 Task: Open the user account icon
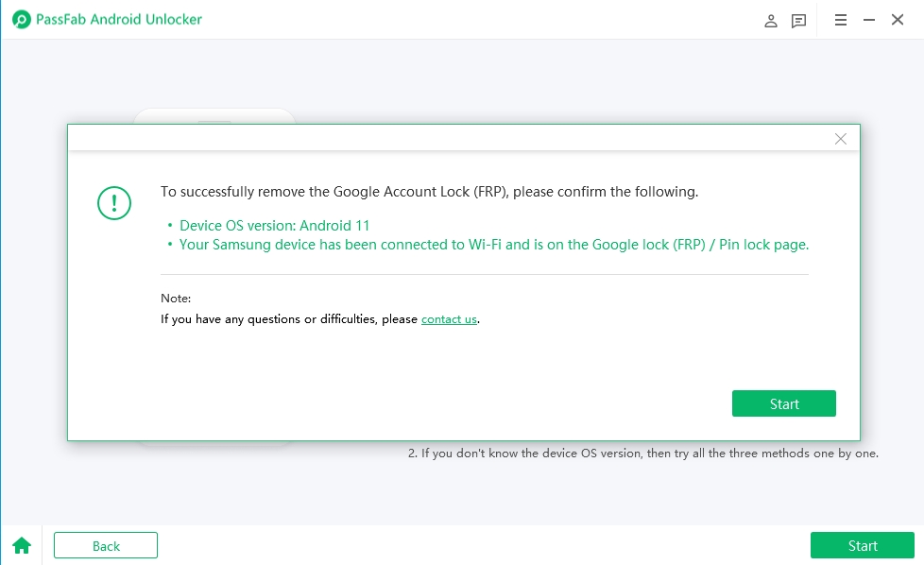(x=771, y=20)
